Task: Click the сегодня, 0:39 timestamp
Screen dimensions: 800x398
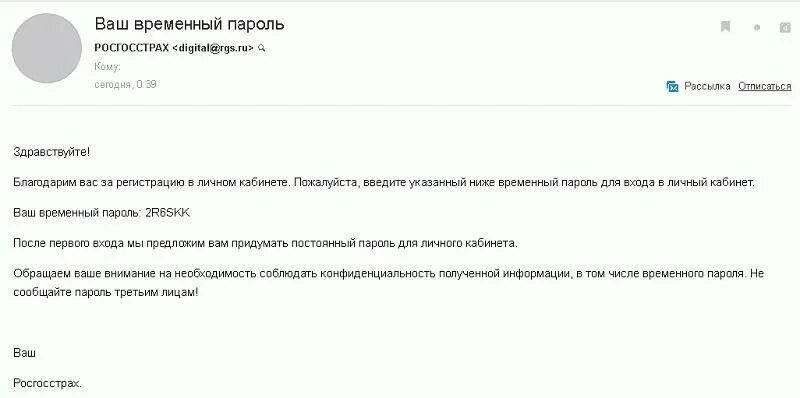Action: (x=126, y=84)
